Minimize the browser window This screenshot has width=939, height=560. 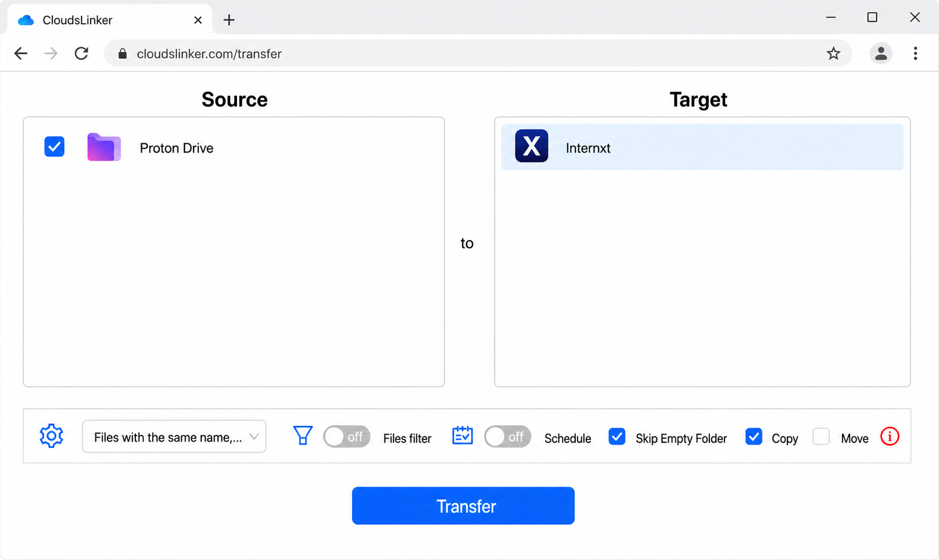(x=831, y=17)
